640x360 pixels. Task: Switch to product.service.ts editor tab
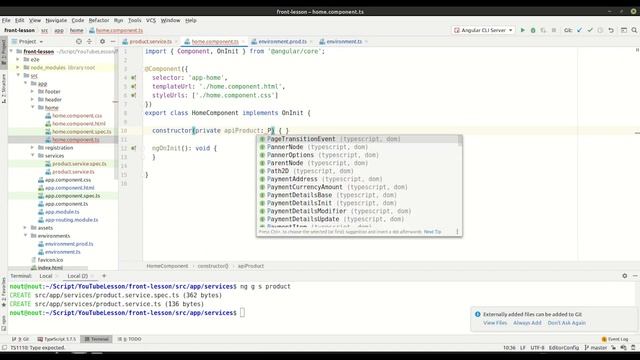pyautogui.click(x=151, y=41)
